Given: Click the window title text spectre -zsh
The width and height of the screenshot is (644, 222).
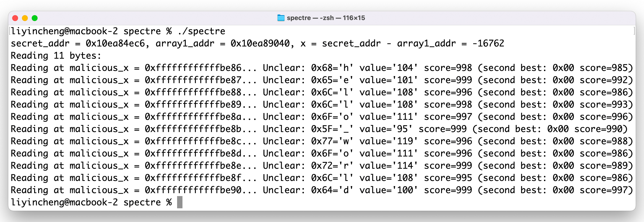Looking at the screenshot, I should [x=326, y=18].
